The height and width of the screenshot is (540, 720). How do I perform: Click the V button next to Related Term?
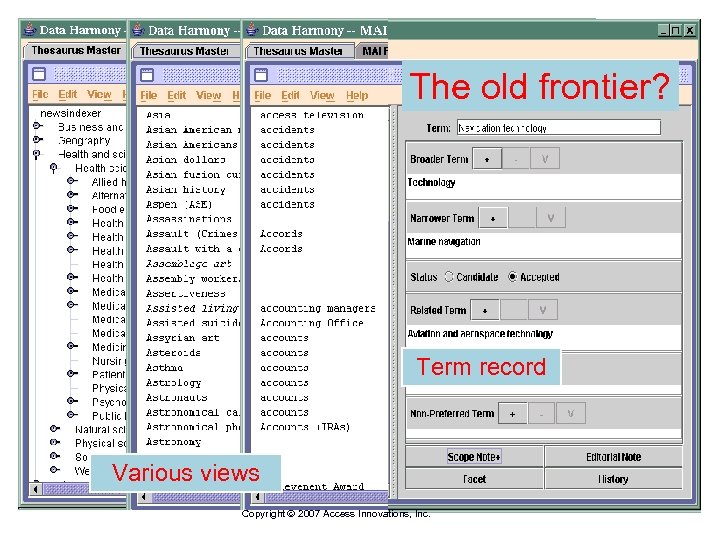(543, 310)
